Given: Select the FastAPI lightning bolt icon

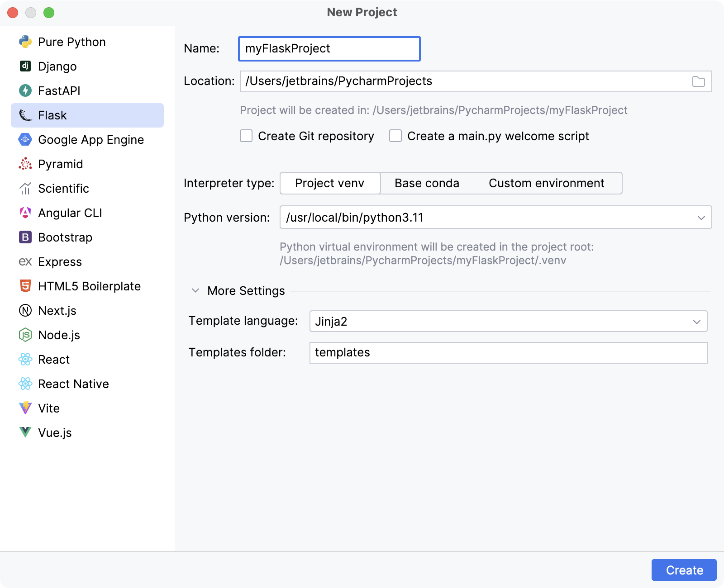Looking at the screenshot, I should point(25,91).
